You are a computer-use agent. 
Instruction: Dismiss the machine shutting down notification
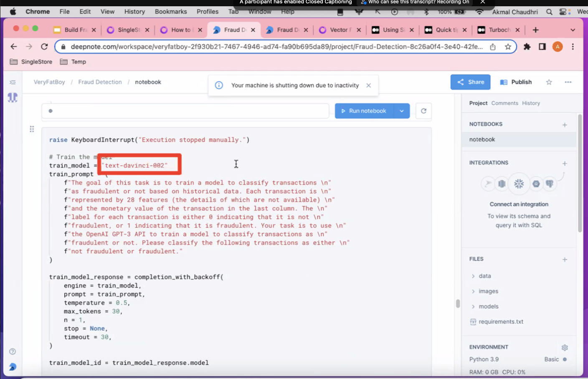[368, 86]
